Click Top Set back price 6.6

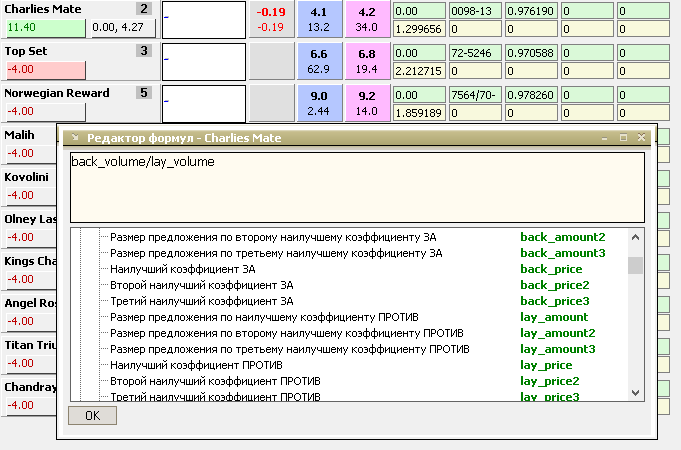[x=319, y=61]
